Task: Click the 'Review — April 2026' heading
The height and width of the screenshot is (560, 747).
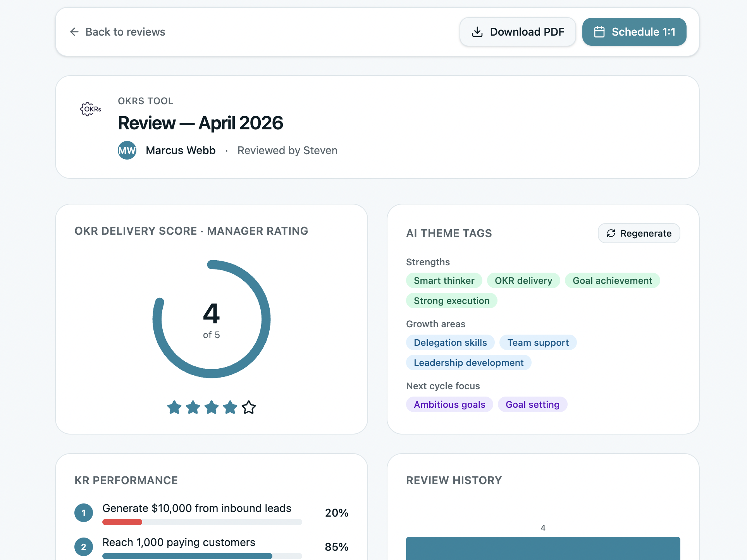Action: point(201,123)
